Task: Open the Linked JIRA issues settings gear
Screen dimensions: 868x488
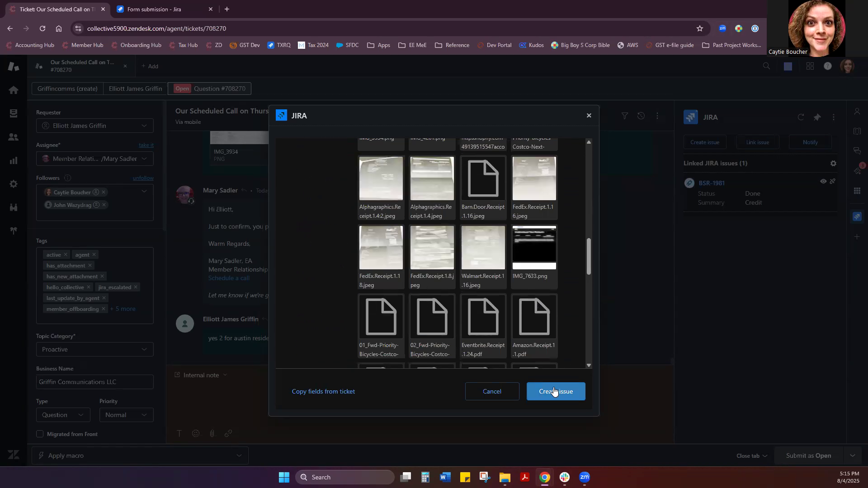Action: coord(833,164)
